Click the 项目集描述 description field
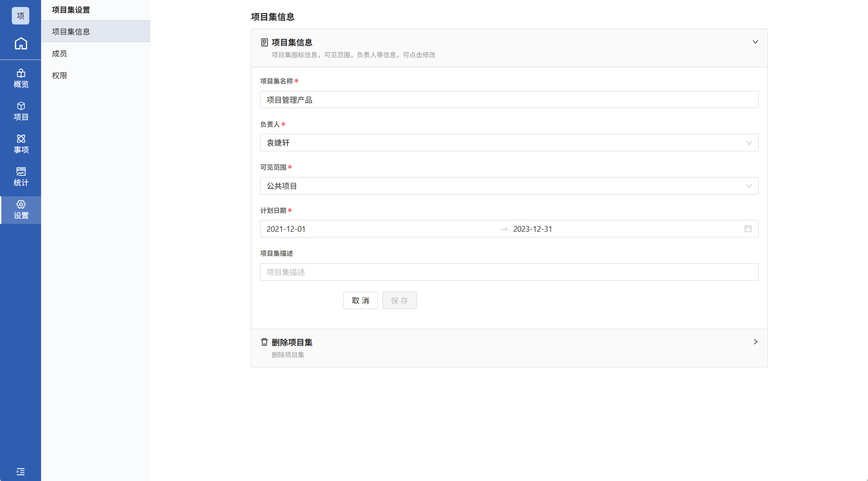Screen dimensions: 868x481 [x=509, y=272]
